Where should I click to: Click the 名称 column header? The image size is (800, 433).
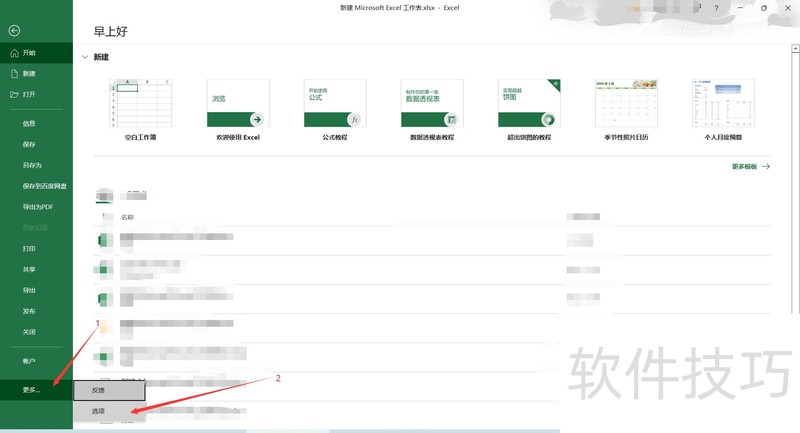click(x=127, y=217)
